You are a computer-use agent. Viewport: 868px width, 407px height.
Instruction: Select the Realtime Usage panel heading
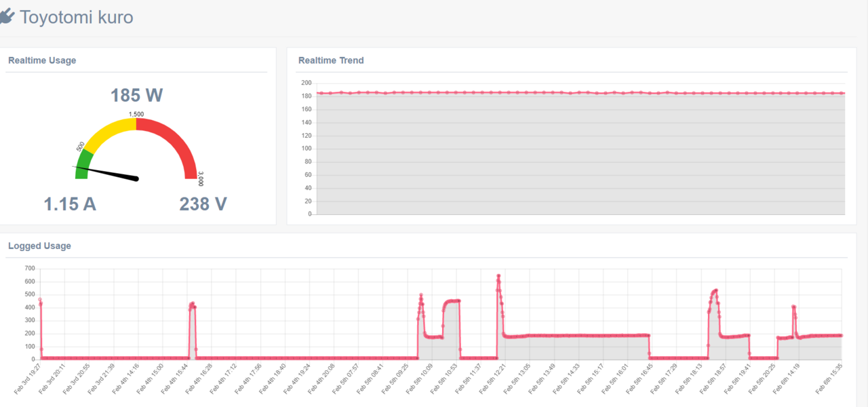pos(42,60)
